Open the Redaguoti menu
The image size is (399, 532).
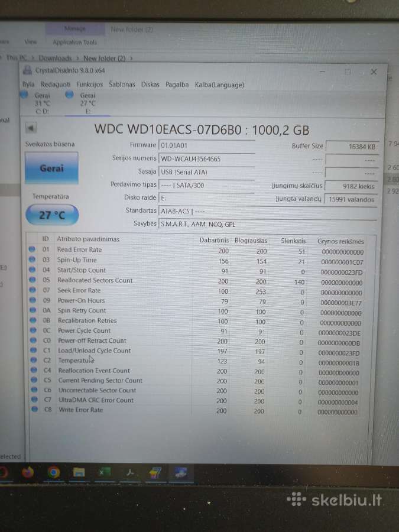point(56,85)
